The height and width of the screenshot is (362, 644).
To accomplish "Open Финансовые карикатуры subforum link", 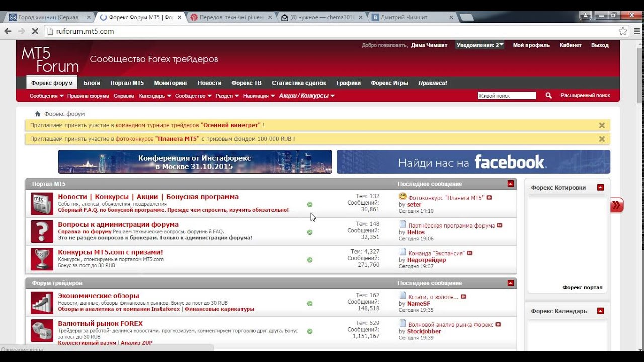I will point(219,309).
